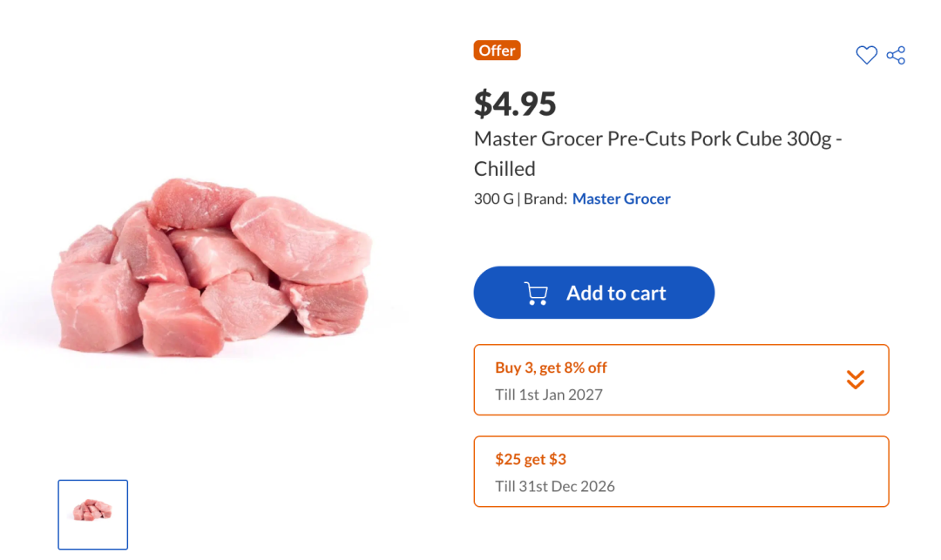Screen dimensions: 941x560
Task: Click empty area inside $25 offer card
Action: click(x=749, y=471)
